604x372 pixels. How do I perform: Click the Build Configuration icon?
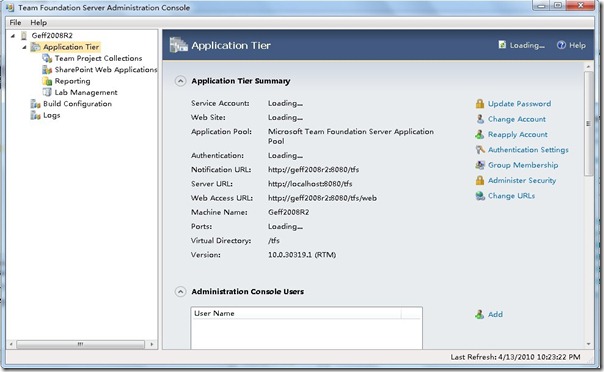pyautogui.click(x=35, y=104)
